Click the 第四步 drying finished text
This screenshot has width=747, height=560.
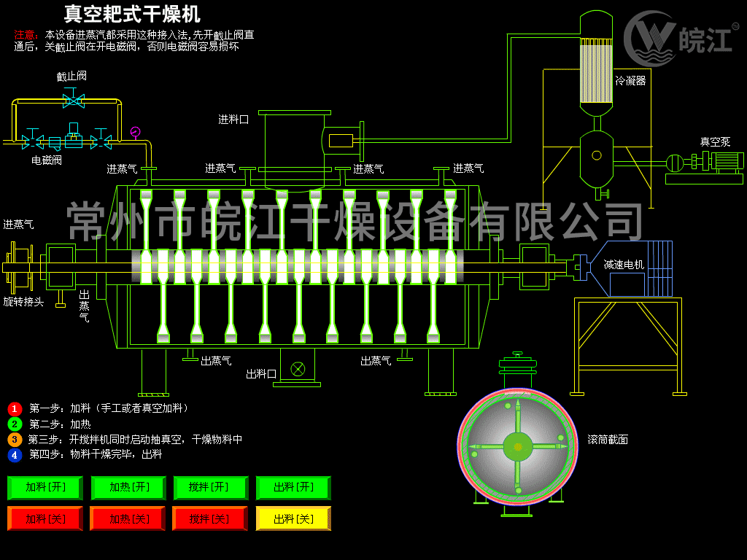(96, 454)
